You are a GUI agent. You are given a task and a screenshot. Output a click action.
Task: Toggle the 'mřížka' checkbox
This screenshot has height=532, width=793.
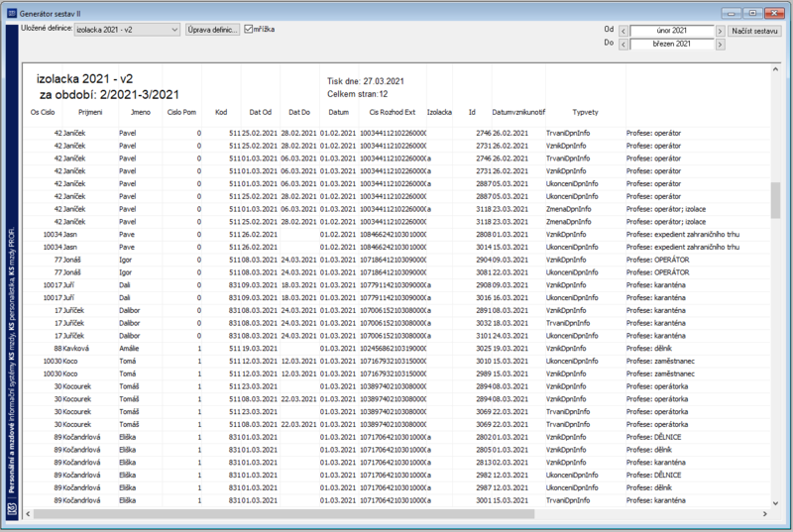pos(249,30)
